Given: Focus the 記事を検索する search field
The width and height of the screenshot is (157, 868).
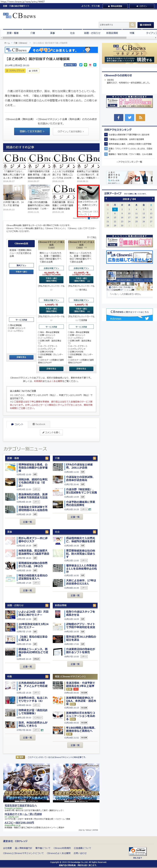Looking at the screenshot, I should [114, 25].
